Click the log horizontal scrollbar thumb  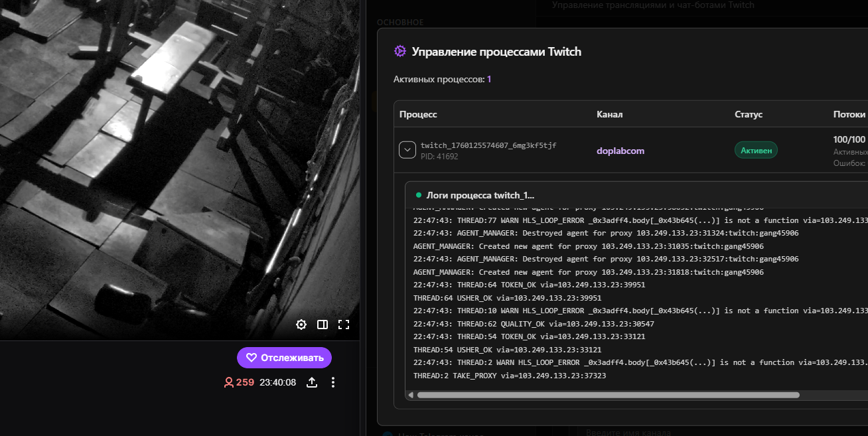(x=607, y=395)
